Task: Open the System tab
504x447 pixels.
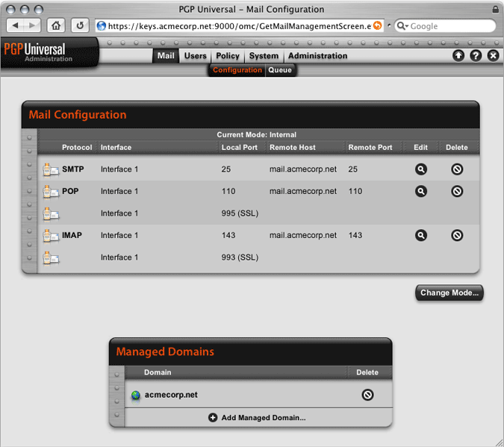Action: (x=264, y=56)
